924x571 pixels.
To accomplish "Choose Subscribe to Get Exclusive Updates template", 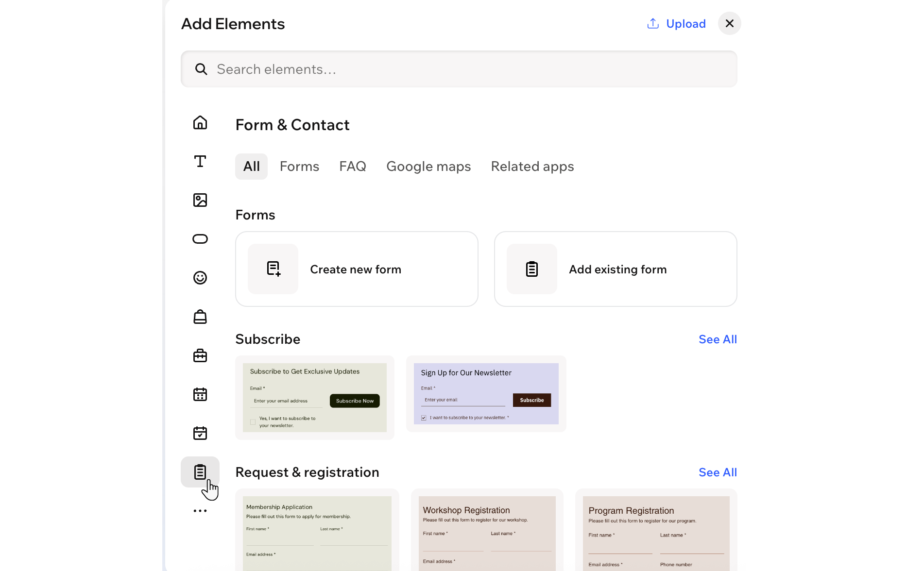I will [315, 398].
